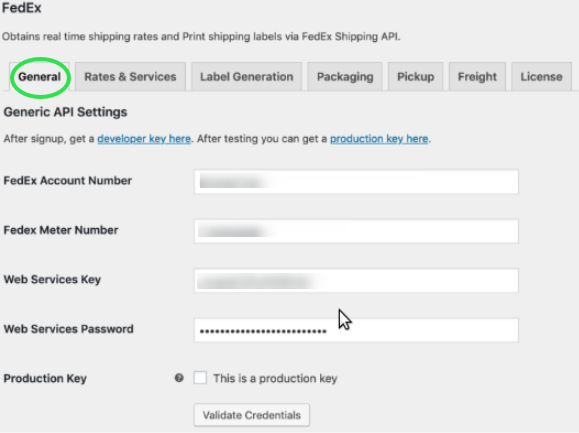Image resolution: width=579 pixels, height=433 pixels.
Task: Open the Label Generation tab
Action: [247, 77]
